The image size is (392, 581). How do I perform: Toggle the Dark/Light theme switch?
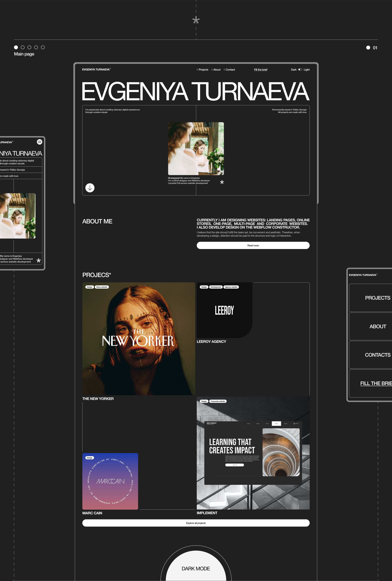(300, 70)
